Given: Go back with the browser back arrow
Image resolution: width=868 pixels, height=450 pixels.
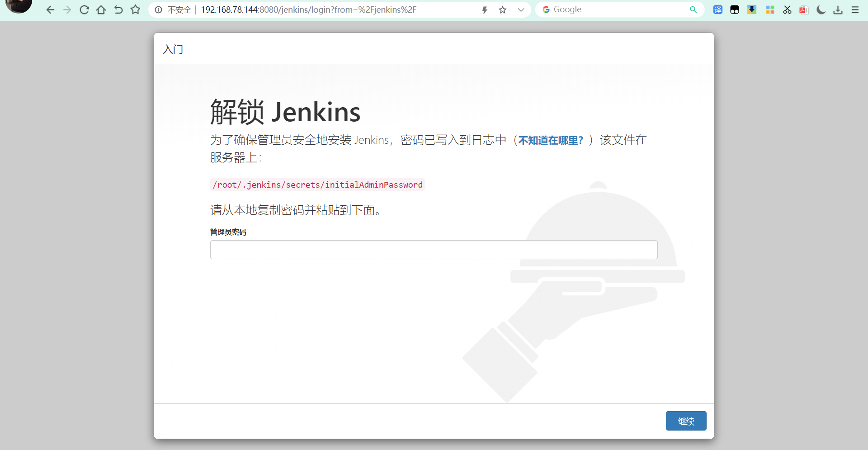Looking at the screenshot, I should (50, 10).
